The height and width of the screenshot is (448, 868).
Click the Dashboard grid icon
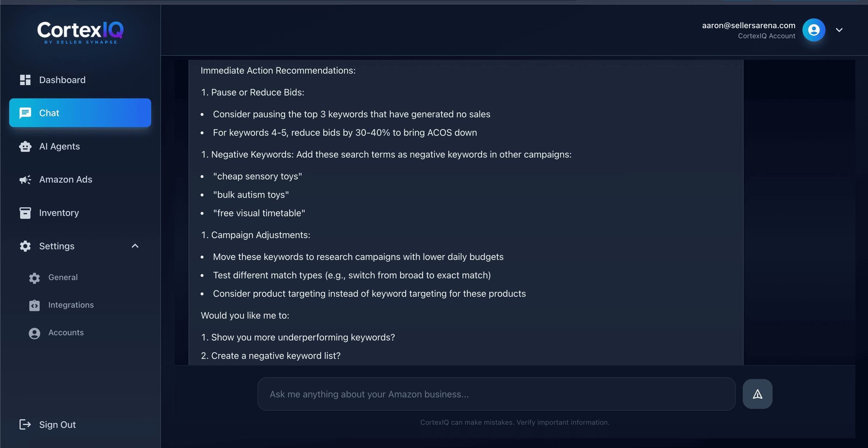25,80
